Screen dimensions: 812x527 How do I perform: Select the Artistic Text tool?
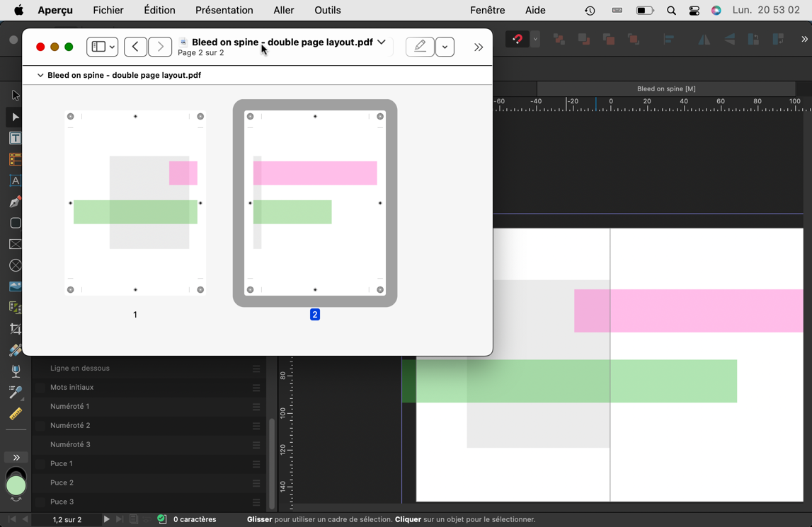coord(15,181)
